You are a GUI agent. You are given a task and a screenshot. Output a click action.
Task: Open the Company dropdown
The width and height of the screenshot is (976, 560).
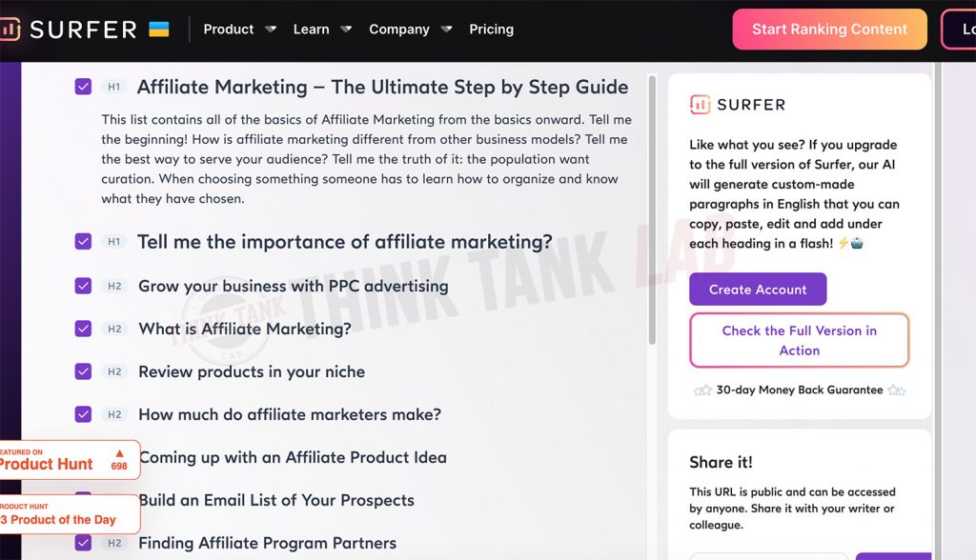[x=399, y=29]
